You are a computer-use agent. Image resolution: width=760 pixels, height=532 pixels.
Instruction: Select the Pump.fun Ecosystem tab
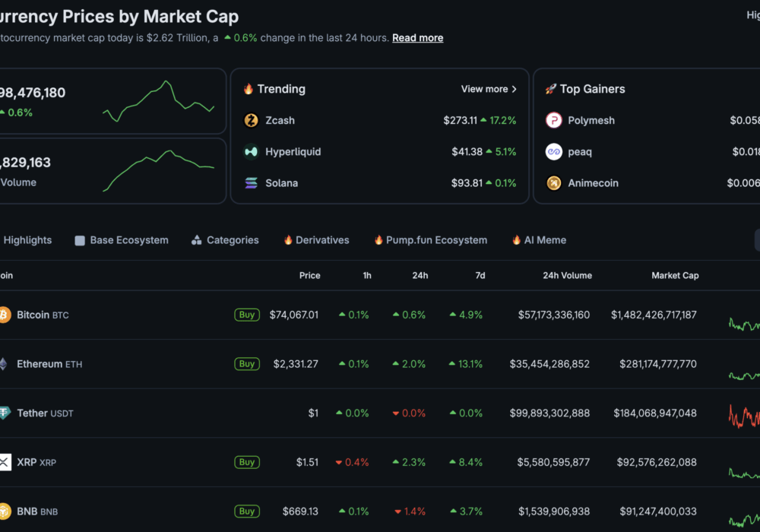(430, 240)
